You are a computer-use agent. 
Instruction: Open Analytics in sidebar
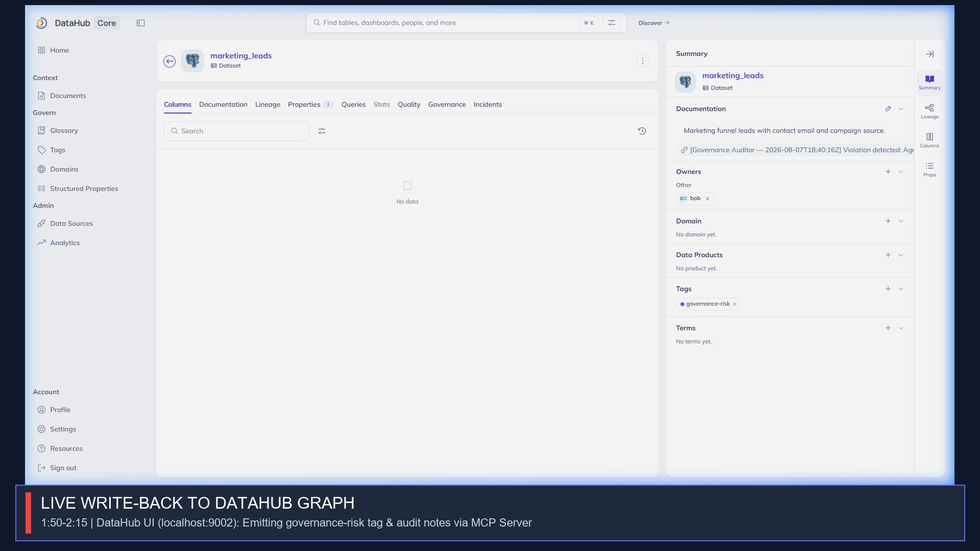coord(59,243)
